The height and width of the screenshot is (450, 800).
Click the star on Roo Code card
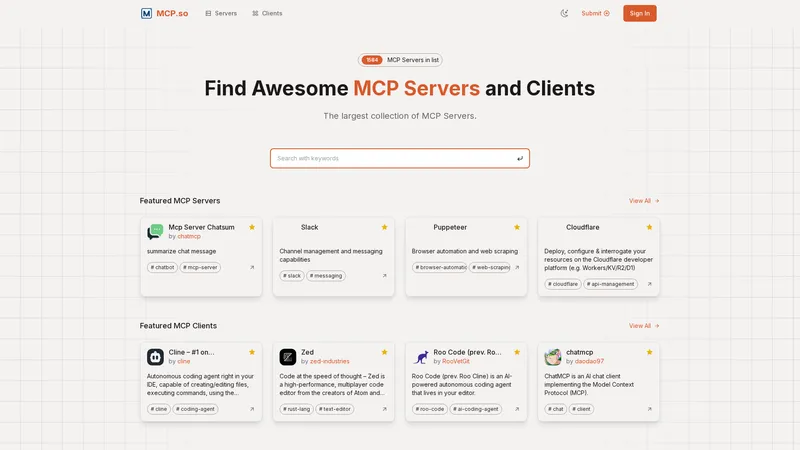click(517, 352)
